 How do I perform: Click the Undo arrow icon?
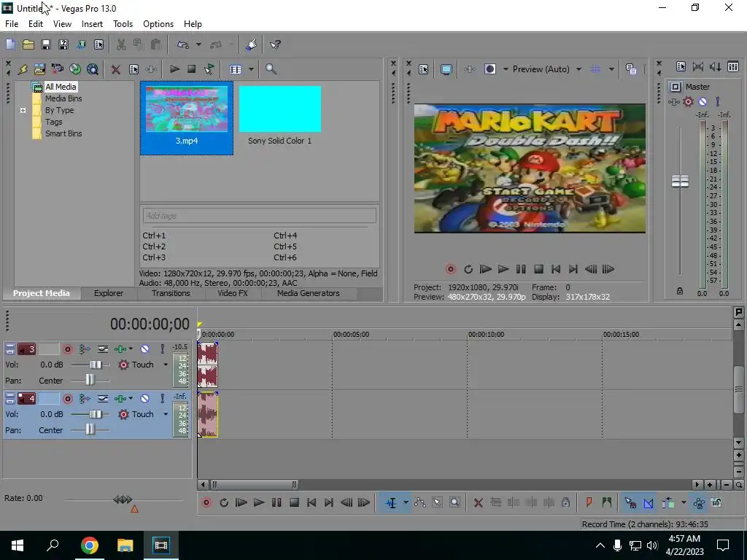pyautogui.click(x=183, y=44)
